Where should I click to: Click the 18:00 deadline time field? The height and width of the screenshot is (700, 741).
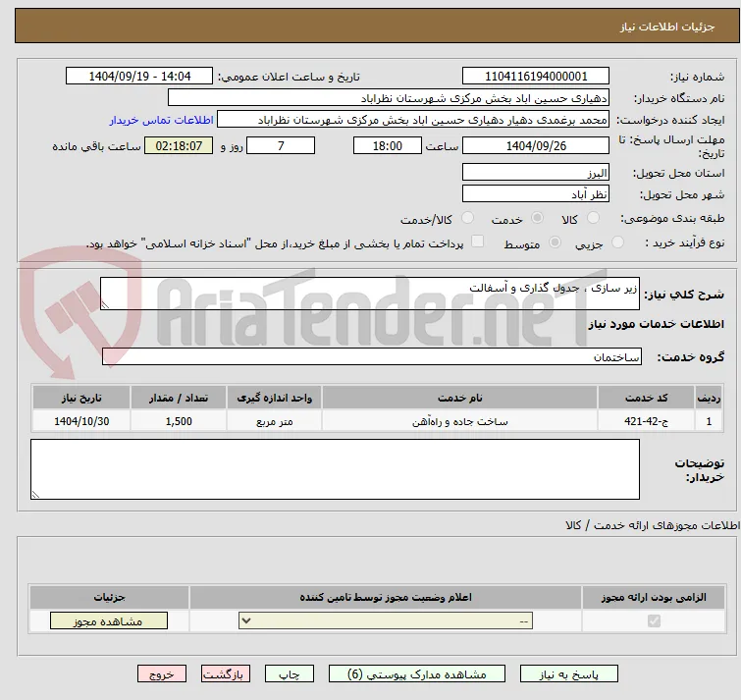point(387,146)
